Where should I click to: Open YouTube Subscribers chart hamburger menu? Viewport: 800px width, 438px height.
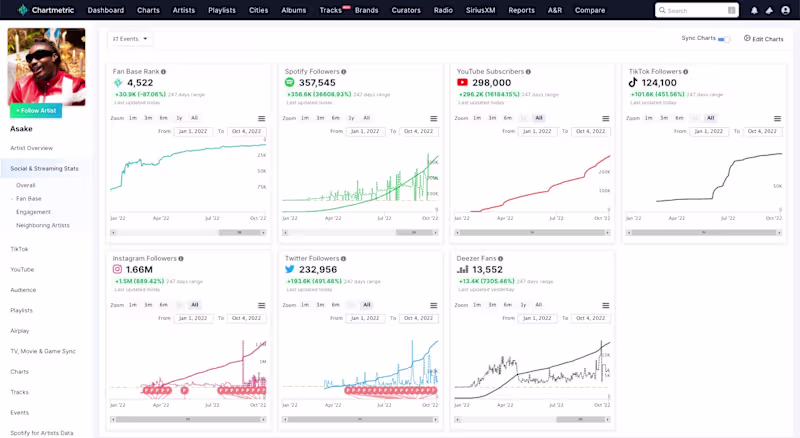click(x=605, y=118)
